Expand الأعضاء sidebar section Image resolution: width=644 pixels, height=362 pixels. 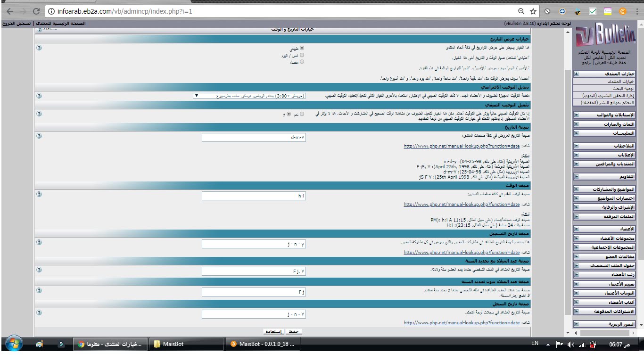click(x=577, y=229)
